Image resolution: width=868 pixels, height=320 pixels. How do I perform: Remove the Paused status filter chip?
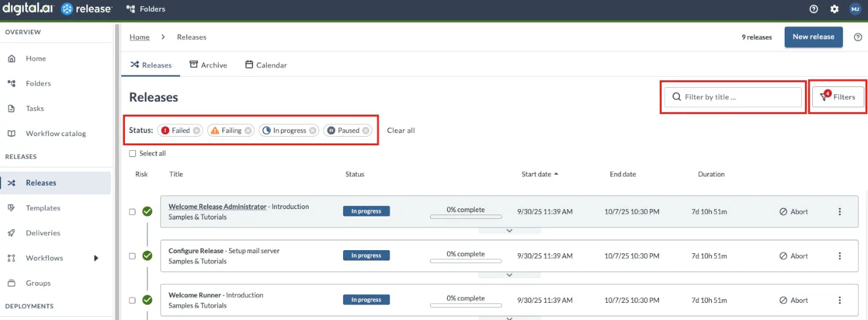click(x=366, y=131)
